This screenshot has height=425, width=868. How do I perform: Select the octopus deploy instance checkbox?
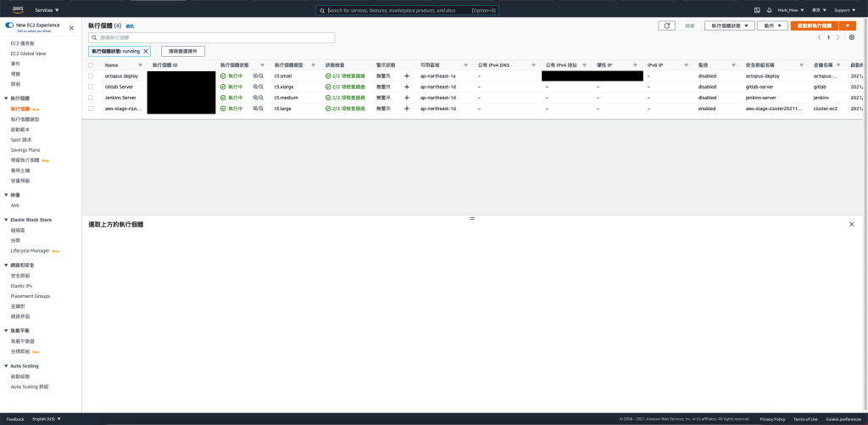point(91,75)
